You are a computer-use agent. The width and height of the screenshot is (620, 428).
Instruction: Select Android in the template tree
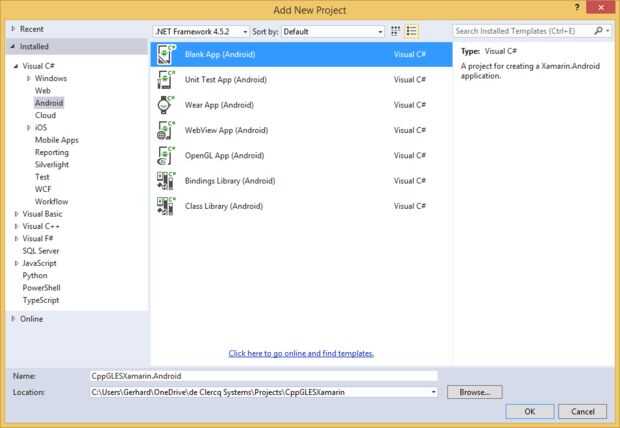49,103
